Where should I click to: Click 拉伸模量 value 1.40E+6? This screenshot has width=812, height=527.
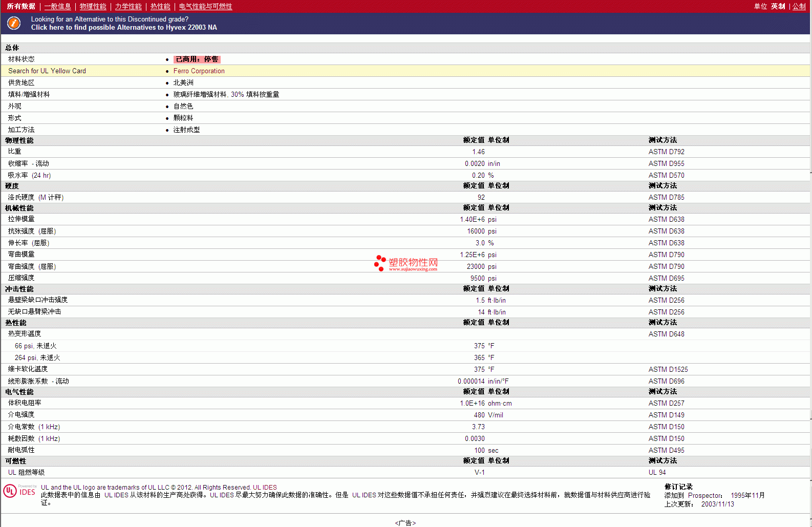point(472,220)
